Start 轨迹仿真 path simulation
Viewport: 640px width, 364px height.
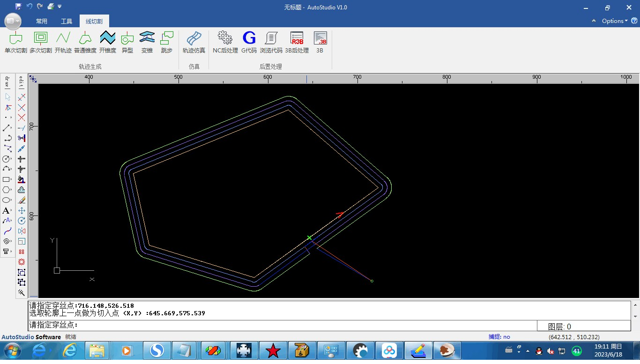pyautogui.click(x=194, y=42)
